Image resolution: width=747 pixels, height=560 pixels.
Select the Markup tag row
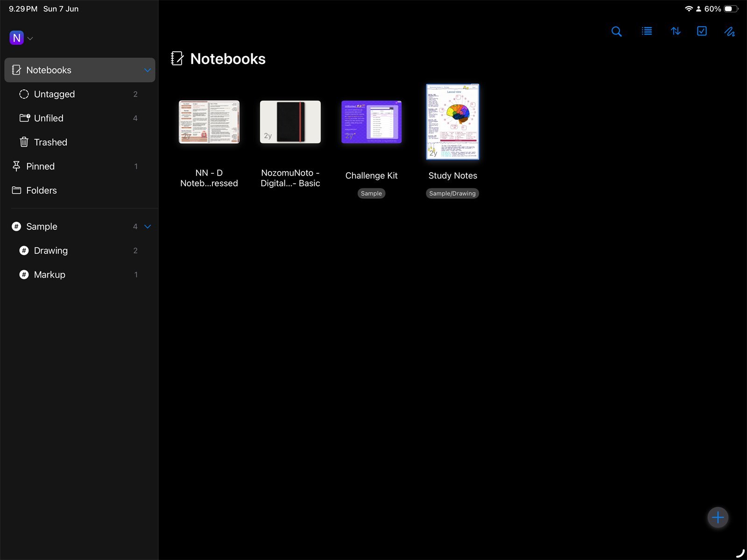[x=80, y=275]
